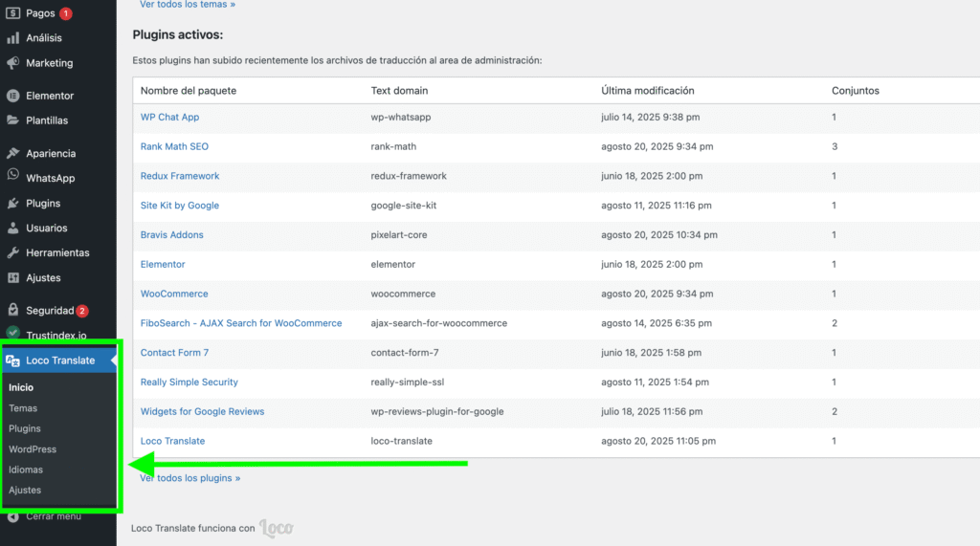Open the WooCommerce package link
This screenshot has width=980, height=546.
(174, 294)
